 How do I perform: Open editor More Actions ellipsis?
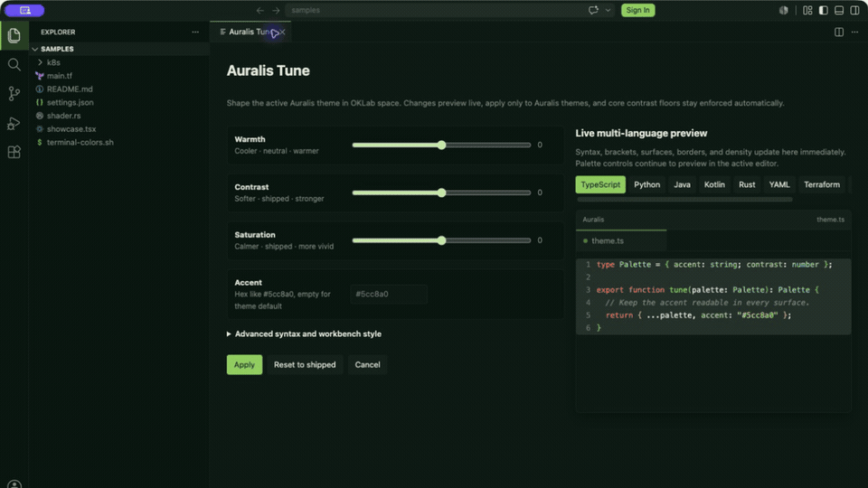[x=854, y=33]
